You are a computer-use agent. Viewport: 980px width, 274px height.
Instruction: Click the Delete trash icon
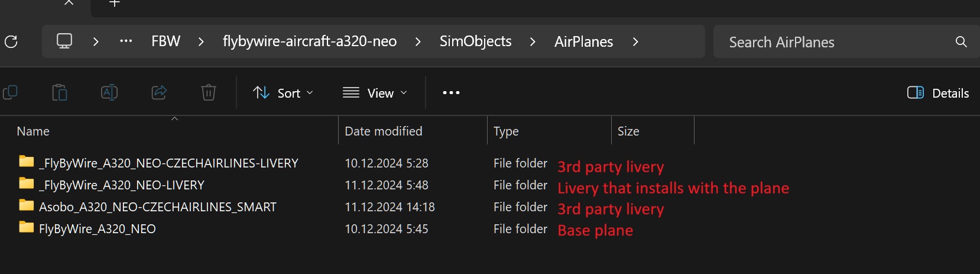[209, 93]
